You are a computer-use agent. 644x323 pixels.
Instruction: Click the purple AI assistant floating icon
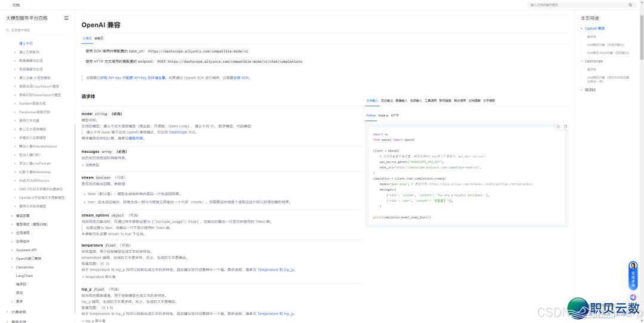click(x=633, y=297)
